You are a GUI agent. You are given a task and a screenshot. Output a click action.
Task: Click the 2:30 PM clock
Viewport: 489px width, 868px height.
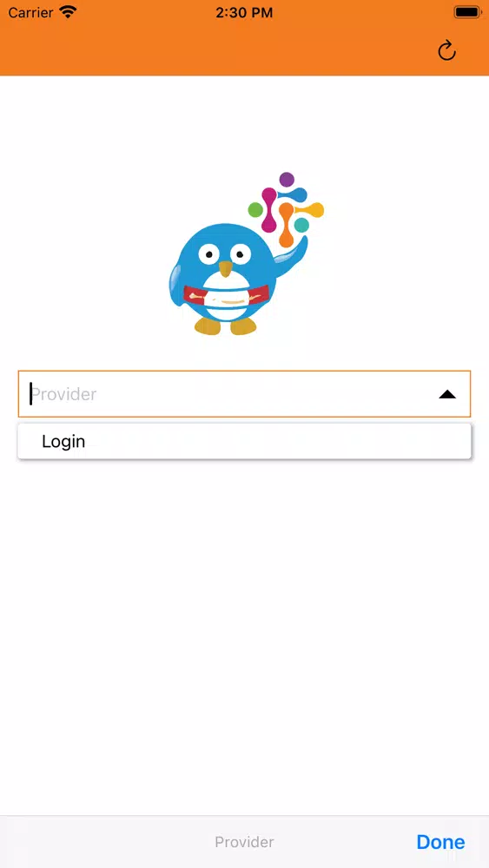pyautogui.click(x=244, y=13)
